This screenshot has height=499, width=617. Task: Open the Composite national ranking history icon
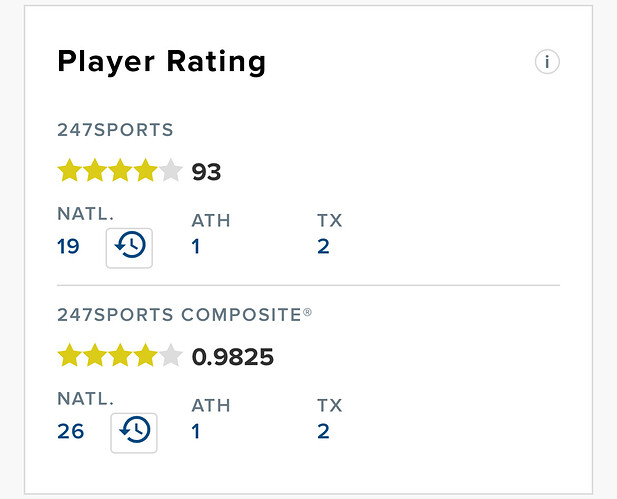133,430
